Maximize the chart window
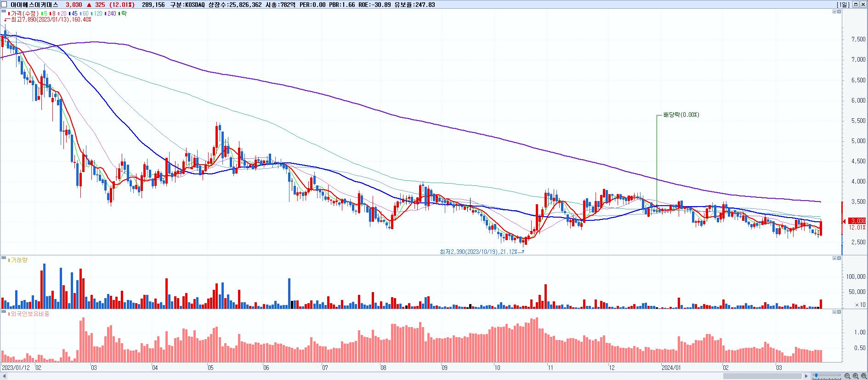Viewport: 868px width, 380px height. point(856,5)
